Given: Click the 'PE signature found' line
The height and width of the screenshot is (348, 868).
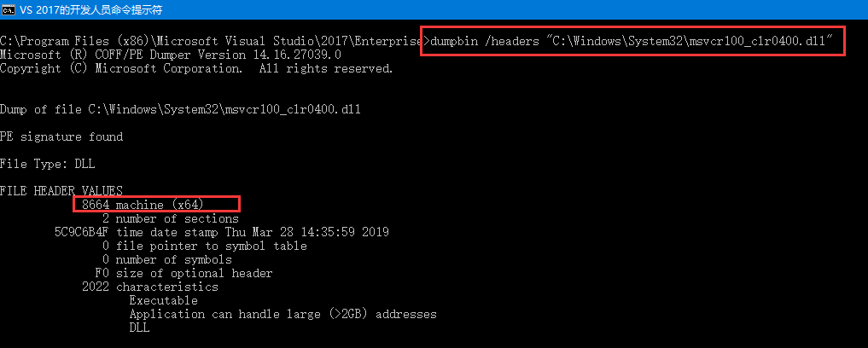Looking at the screenshot, I should (61, 136).
